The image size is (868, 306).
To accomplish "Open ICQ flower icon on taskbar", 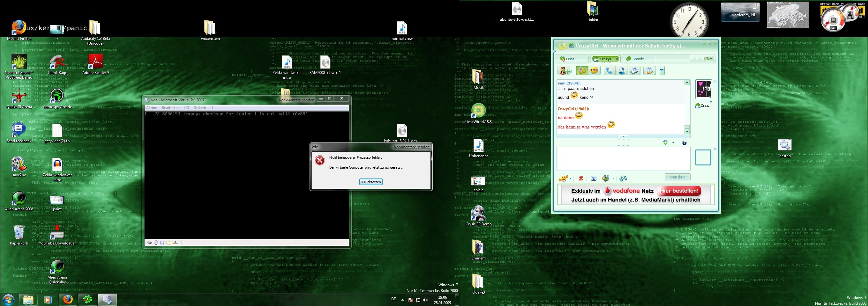I will 88,300.
